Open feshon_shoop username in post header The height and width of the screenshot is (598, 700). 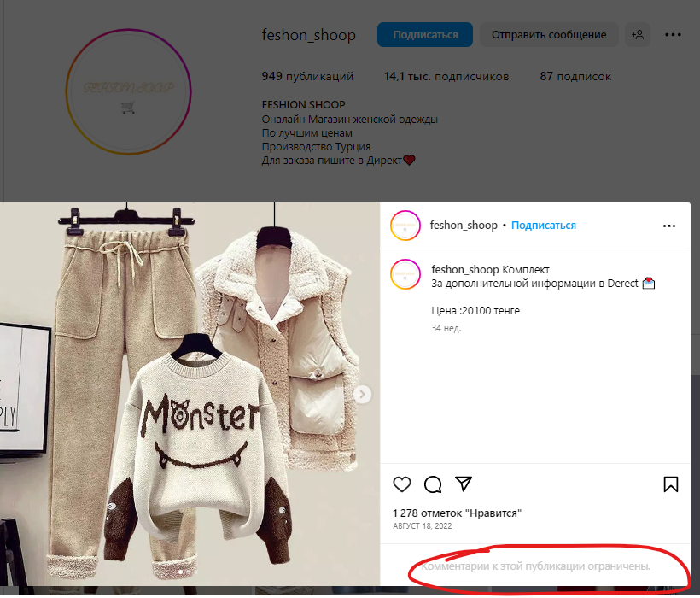tap(464, 226)
